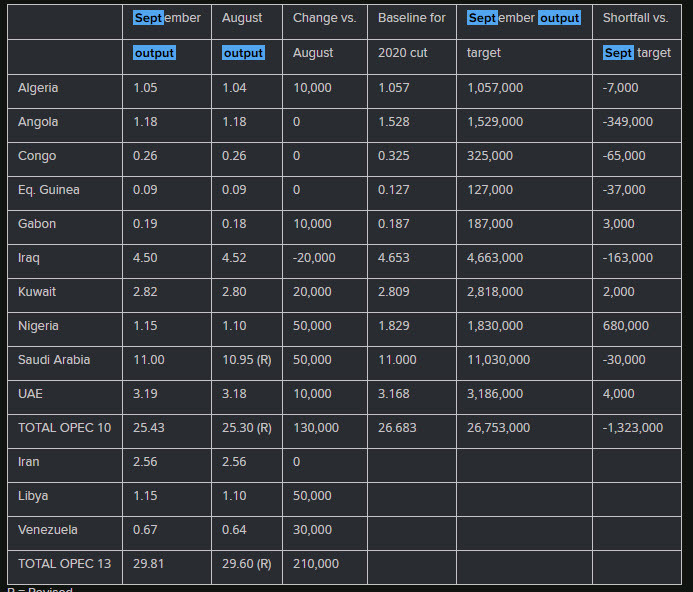This screenshot has height=592, width=693.
Task: Click the "Libya" row label
Action: pyautogui.click(x=33, y=496)
